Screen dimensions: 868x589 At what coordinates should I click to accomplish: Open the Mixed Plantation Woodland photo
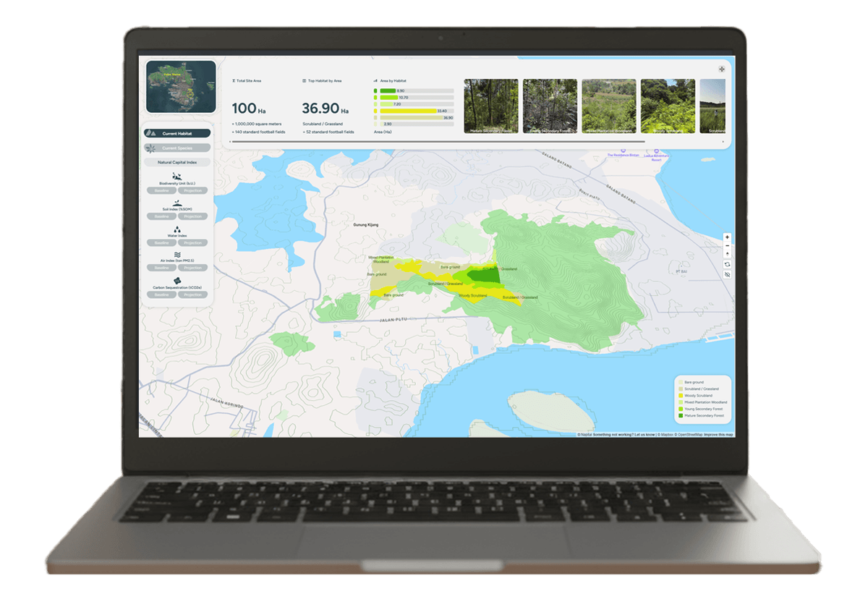(608, 106)
